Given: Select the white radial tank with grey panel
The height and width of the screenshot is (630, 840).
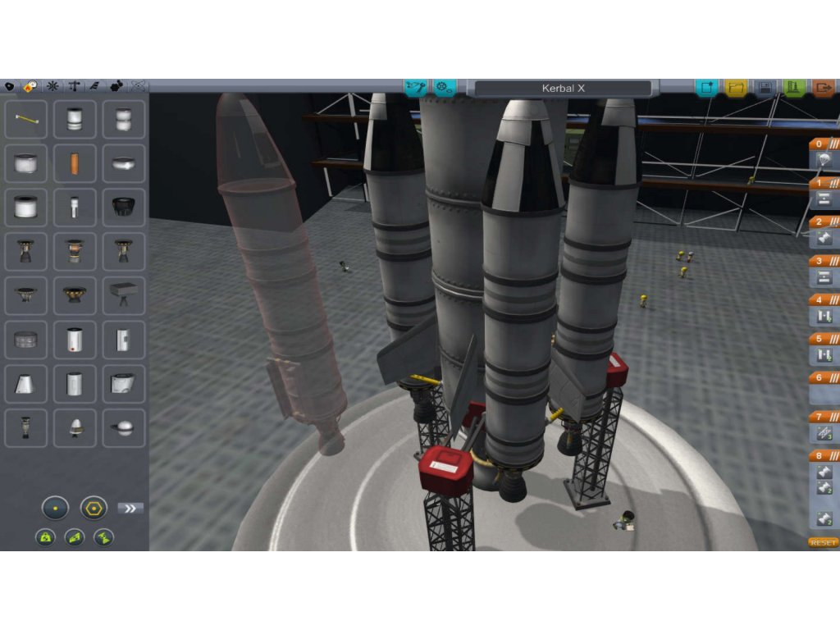Looking at the screenshot, I should (x=123, y=340).
